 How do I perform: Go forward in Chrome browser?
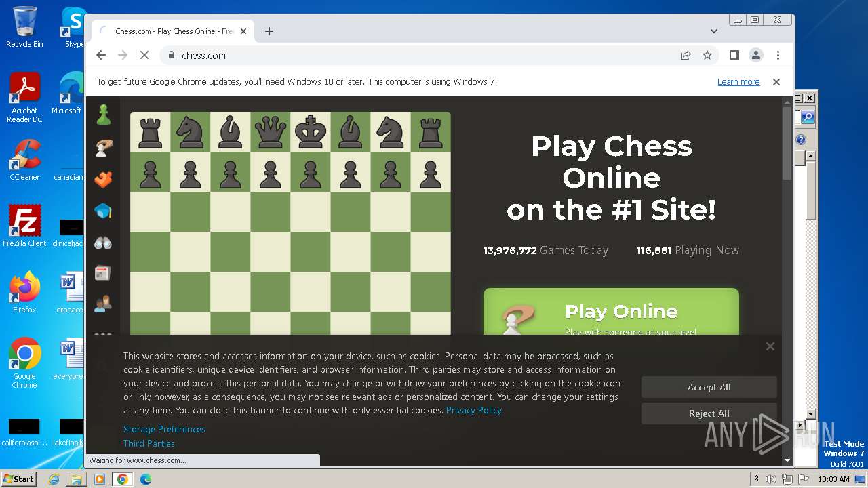123,55
